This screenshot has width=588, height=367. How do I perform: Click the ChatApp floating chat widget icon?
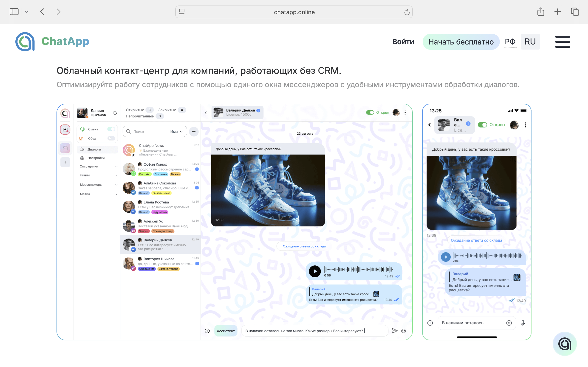(564, 344)
